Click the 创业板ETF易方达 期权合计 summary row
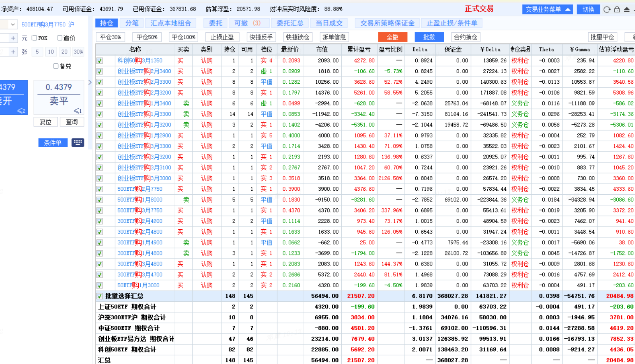Screen dimensions: 635x364 tap(365, 339)
